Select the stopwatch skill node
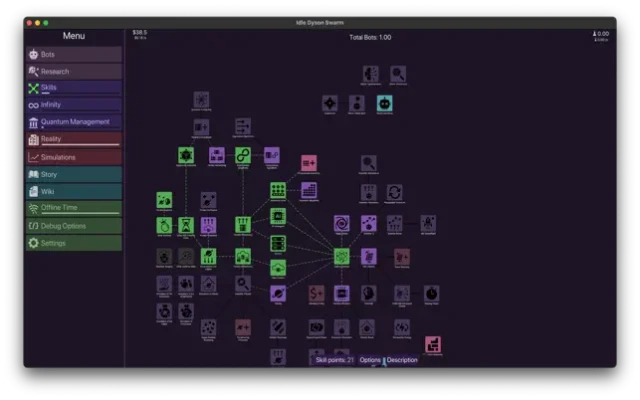The height and width of the screenshot is (400, 640). tap(431, 293)
